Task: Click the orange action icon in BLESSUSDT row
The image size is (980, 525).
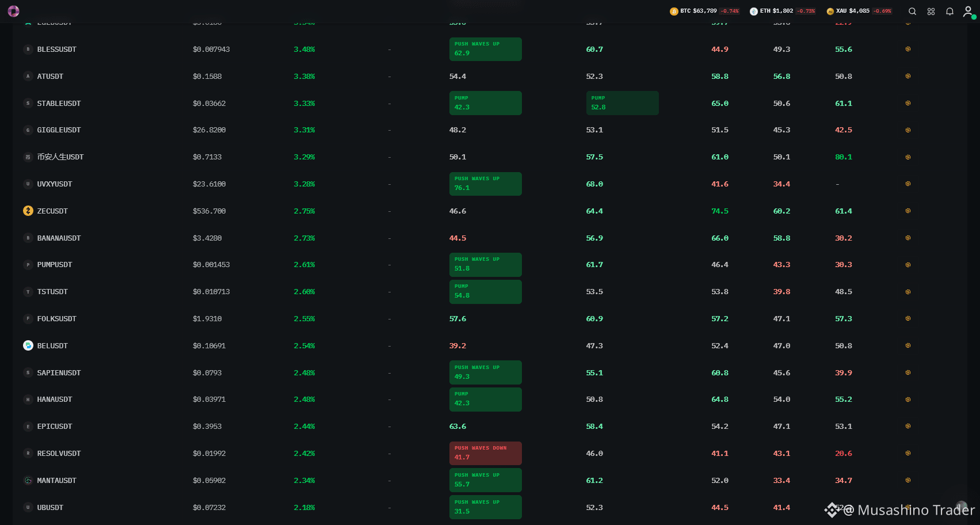Action: click(908, 49)
